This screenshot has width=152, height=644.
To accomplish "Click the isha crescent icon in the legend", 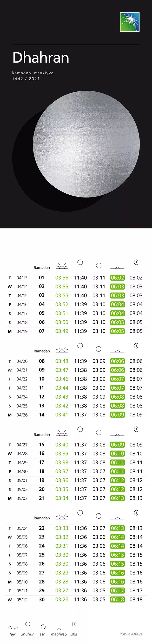I will 74,624.
